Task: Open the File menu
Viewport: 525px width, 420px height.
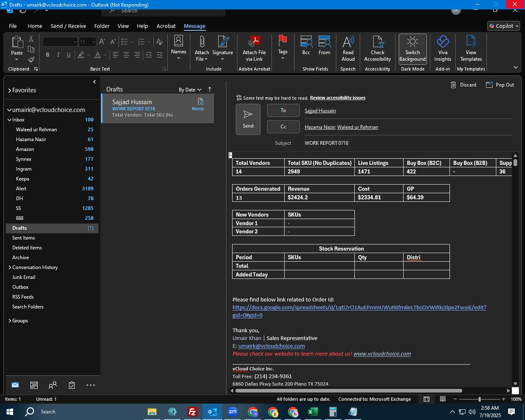Action: click(x=13, y=26)
